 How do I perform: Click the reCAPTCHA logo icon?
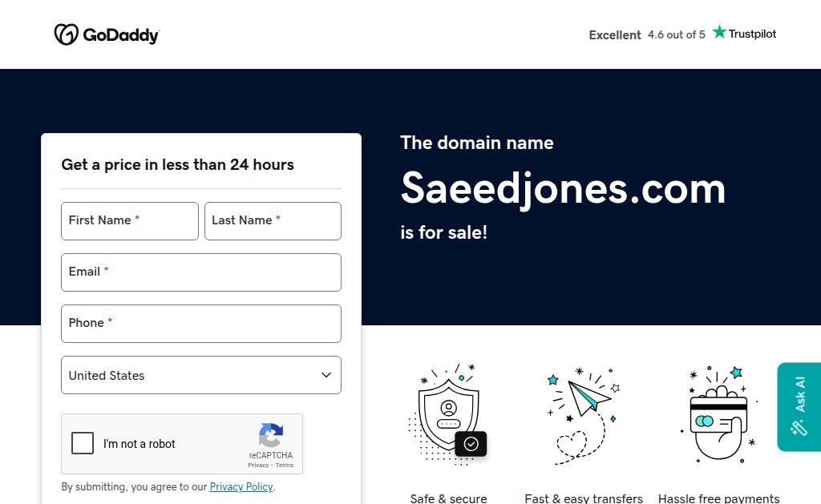pyautogui.click(x=271, y=435)
